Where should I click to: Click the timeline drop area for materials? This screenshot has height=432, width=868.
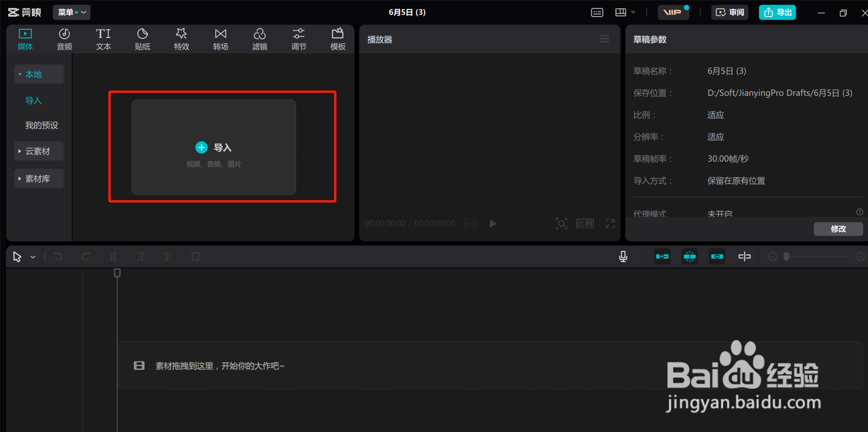(x=490, y=366)
